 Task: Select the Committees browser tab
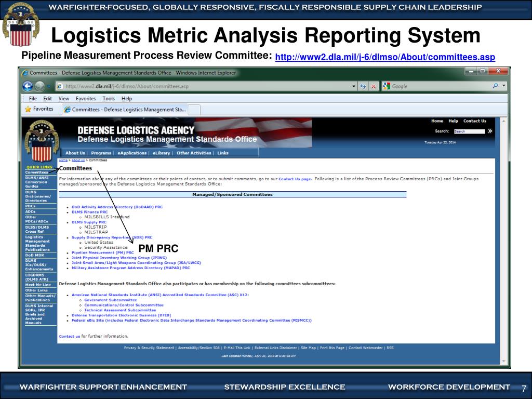point(125,110)
